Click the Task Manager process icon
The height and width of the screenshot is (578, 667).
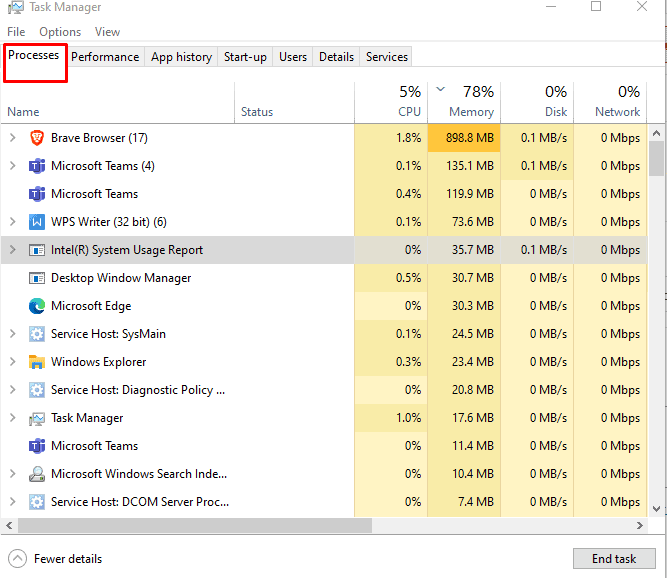(37, 419)
